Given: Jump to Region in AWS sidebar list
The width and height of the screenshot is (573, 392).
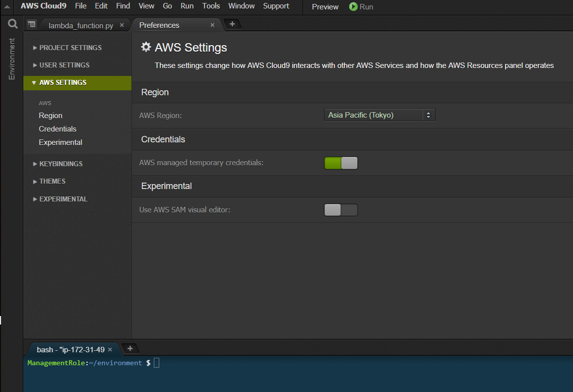Looking at the screenshot, I should click(x=51, y=116).
